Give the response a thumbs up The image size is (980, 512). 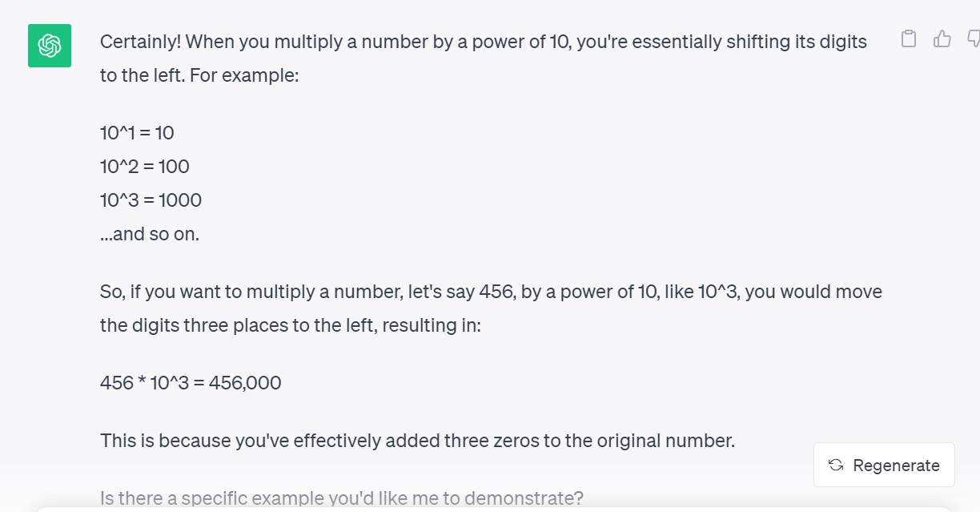[x=942, y=38]
